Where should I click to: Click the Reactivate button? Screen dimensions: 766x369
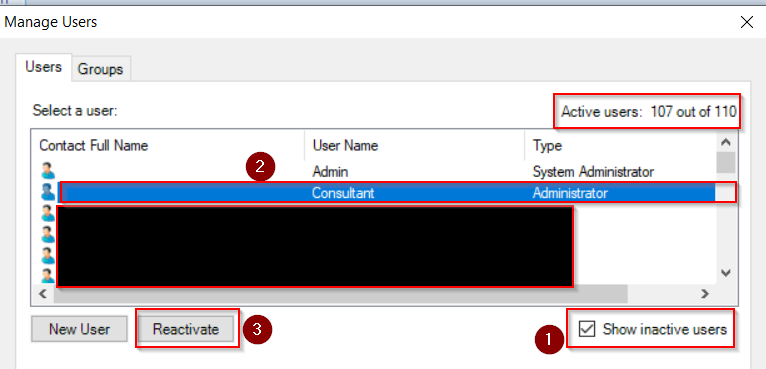click(x=186, y=329)
